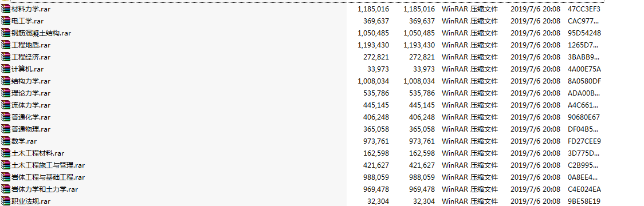
Task: Select the 普通物理.rar file name
Action: [31, 129]
